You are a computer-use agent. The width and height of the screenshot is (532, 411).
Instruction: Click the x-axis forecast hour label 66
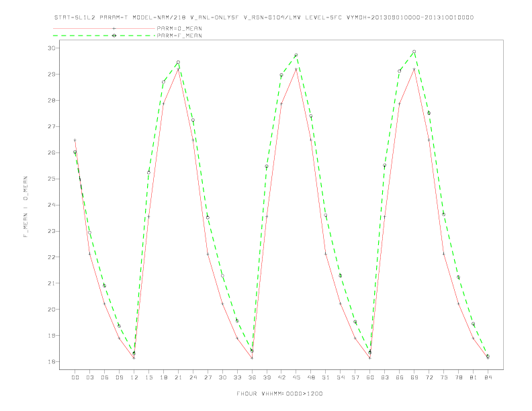400,377
